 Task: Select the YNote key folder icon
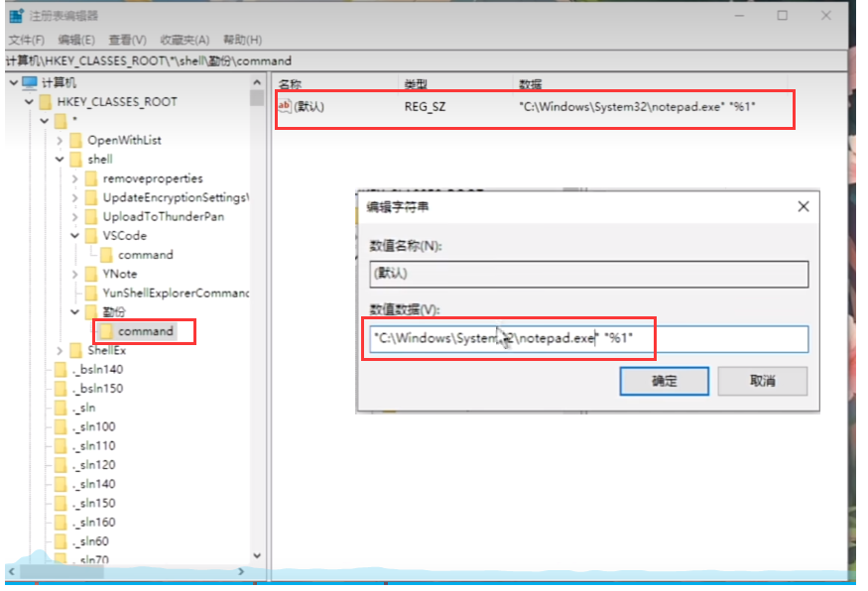91,274
